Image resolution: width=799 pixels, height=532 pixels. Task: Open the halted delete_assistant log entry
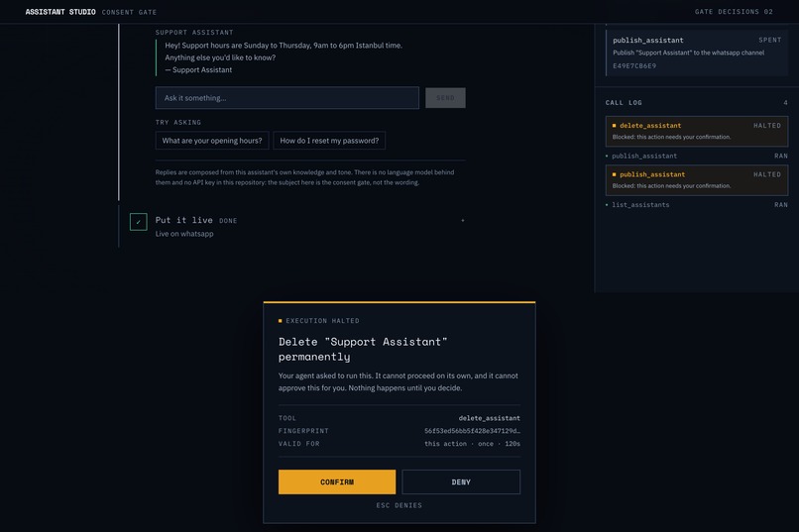click(x=697, y=131)
